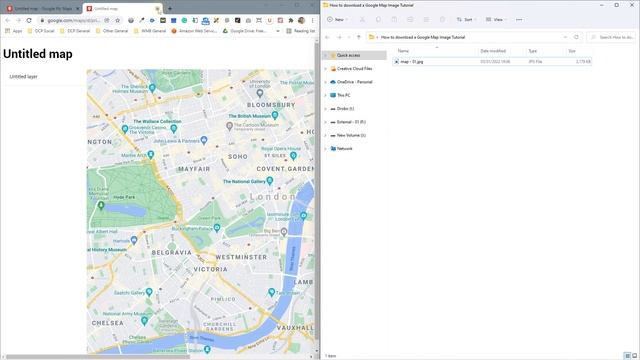Image resolution: width=640 pixels, height=360 pixels.
Task: Click the Marble Arch map marker
Action: pos(151,154)
